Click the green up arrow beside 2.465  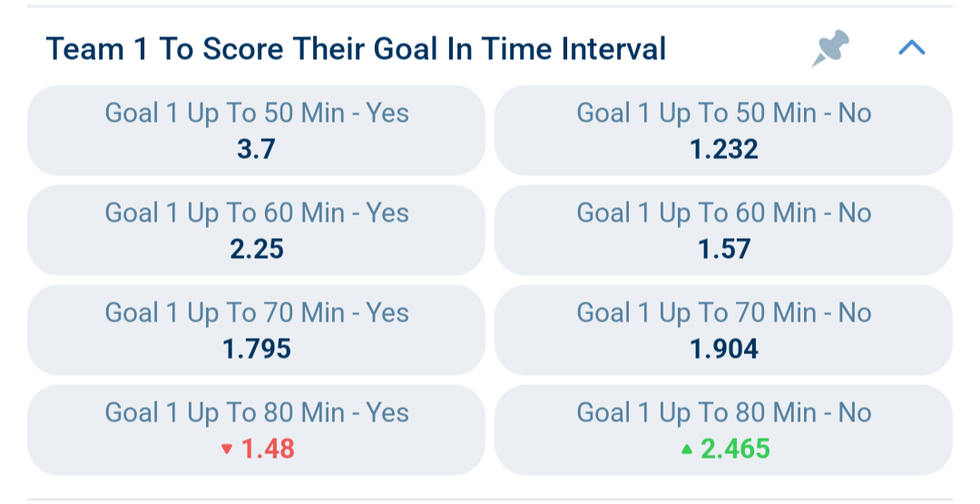pyautogui.click(x=686, y=449)
